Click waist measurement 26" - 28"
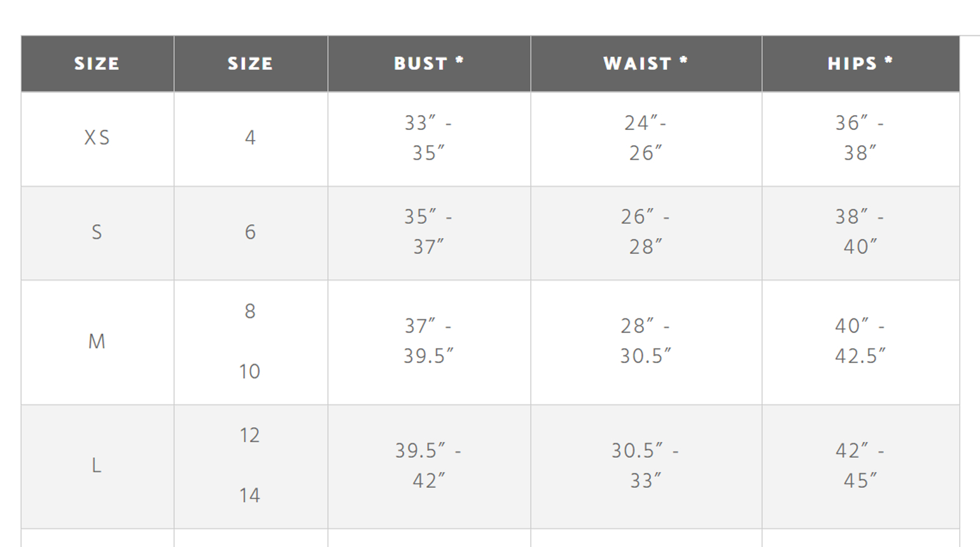 click(646, 233)
